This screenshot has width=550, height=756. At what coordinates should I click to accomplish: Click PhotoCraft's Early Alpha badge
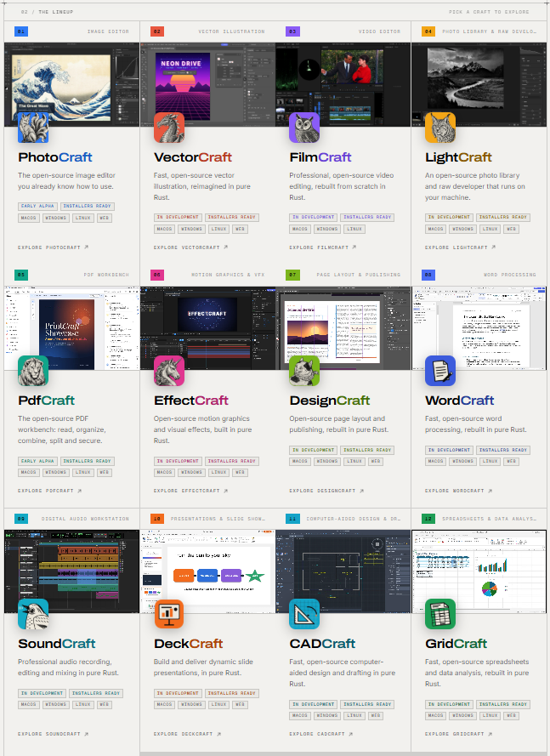tap(37, 207)
